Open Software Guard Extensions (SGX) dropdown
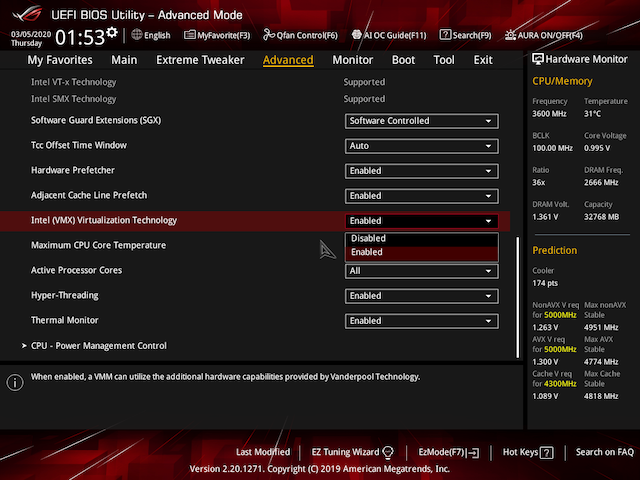 coord(422,121)
